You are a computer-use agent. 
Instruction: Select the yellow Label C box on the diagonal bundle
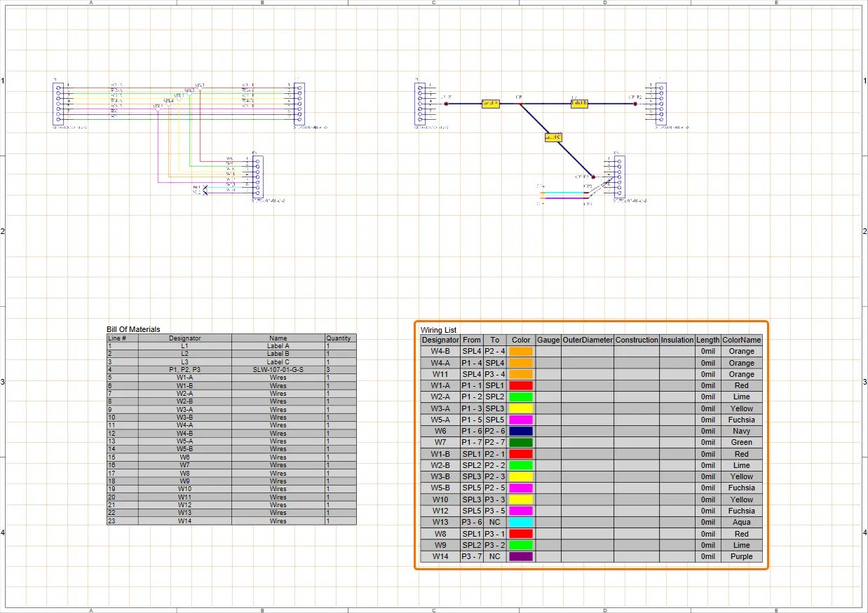tap(552, 137)
